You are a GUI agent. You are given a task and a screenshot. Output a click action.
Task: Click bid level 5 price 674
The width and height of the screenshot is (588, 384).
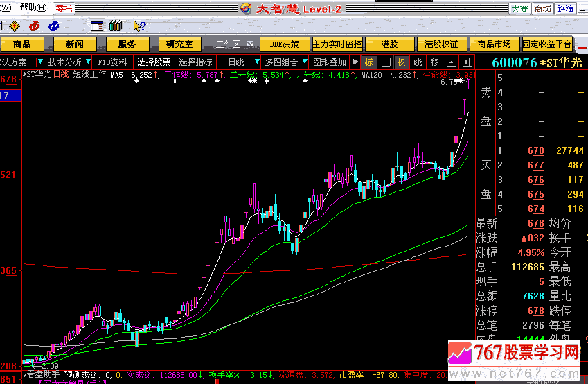click(x=536, y=209)
